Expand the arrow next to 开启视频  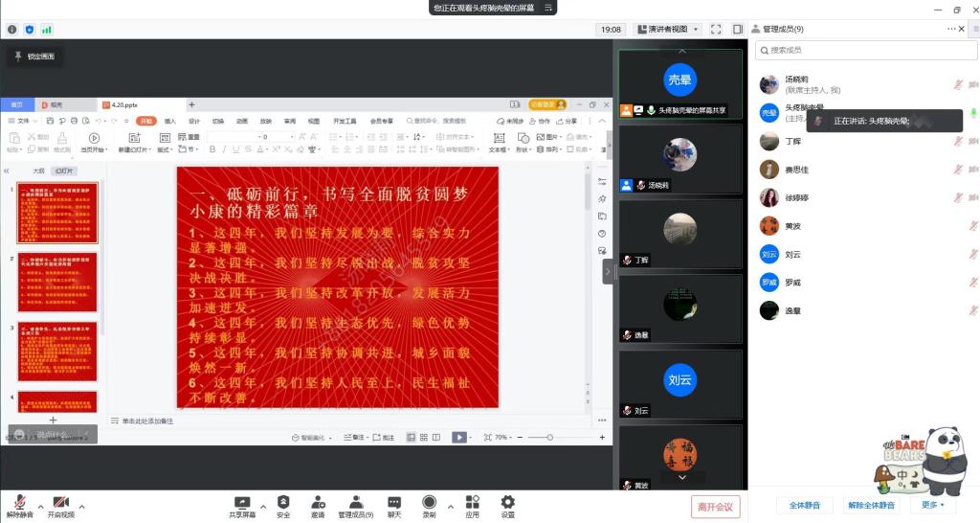point(82,506)
